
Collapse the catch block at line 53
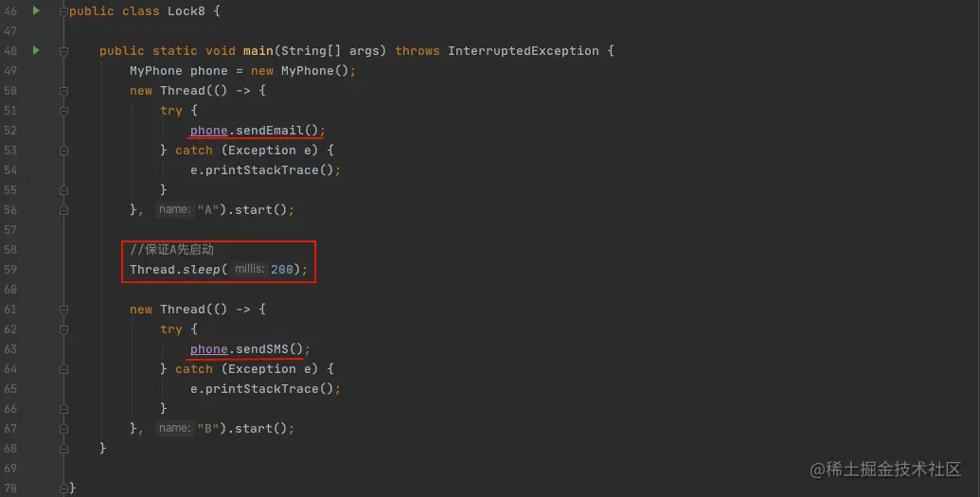(x=63, y=150)
